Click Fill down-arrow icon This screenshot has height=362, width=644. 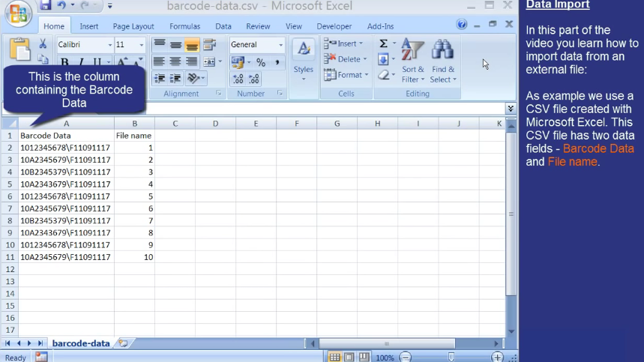(383, 59)
